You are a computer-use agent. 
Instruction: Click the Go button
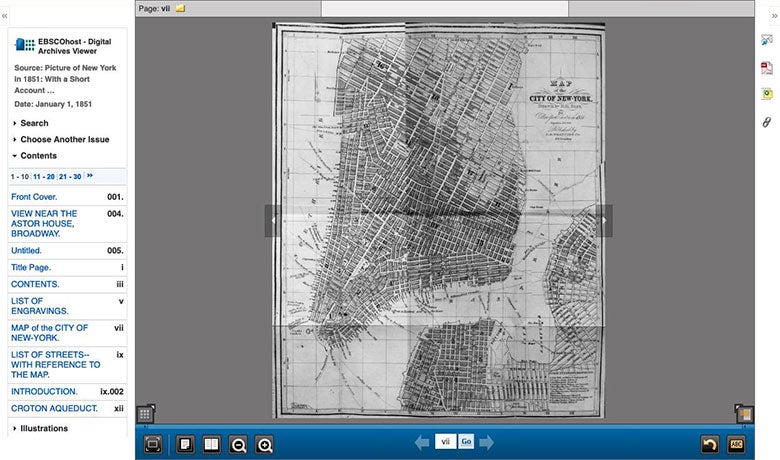[466, 442]
